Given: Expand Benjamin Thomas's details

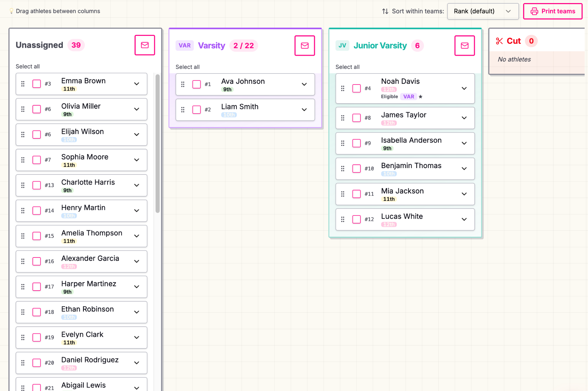Looking at the screenshot, I should 464,169.
